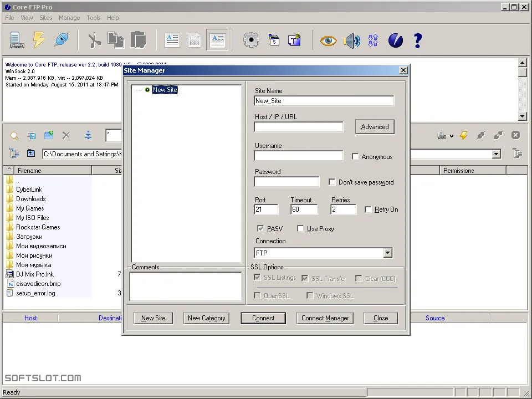Open Site Manager via the server toolbar icon
This screenshot has width=532, height=399.
tap(17, 40)
